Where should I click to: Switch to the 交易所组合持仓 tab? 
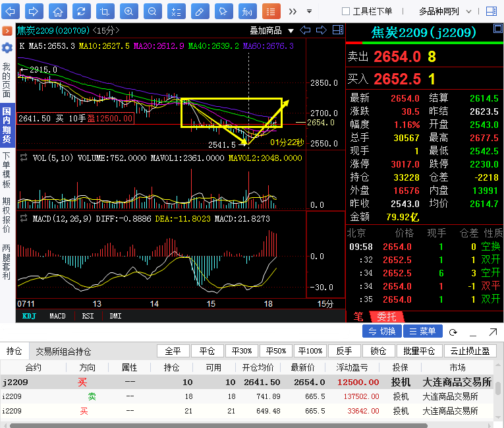coord(63,352)
